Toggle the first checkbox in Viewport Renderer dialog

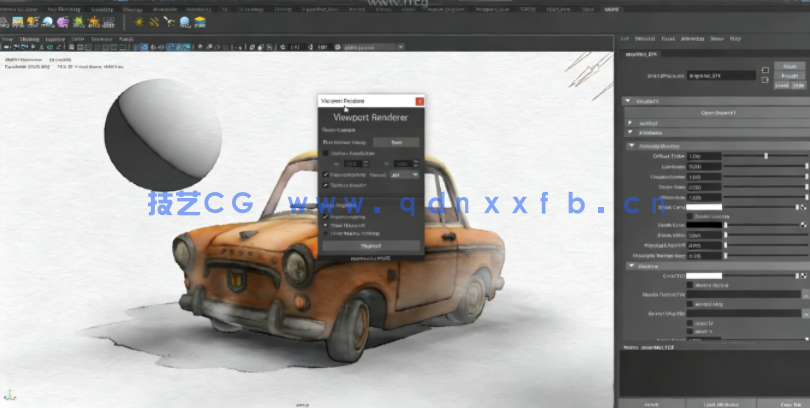click(325, 153)
